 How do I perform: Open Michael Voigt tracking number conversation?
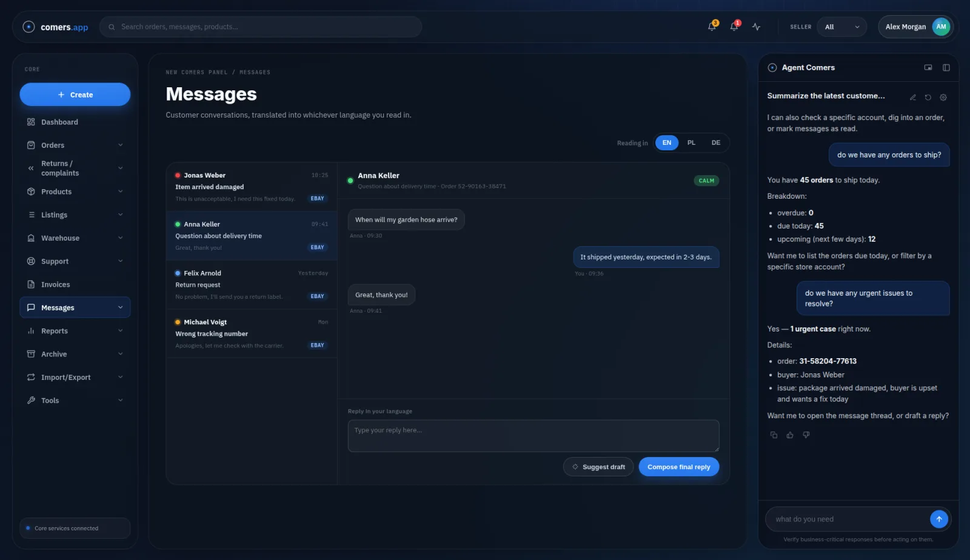click(252, 333)
